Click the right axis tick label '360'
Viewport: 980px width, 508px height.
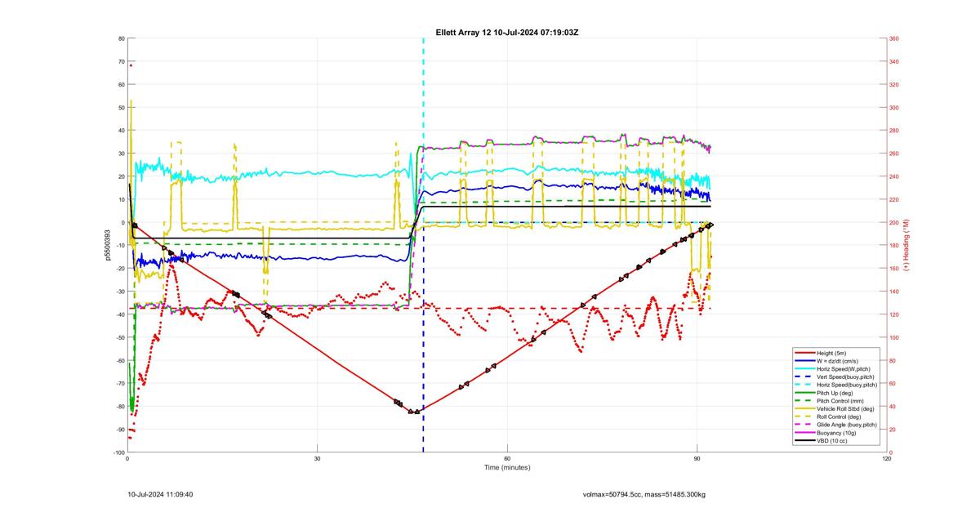point(894,38)
